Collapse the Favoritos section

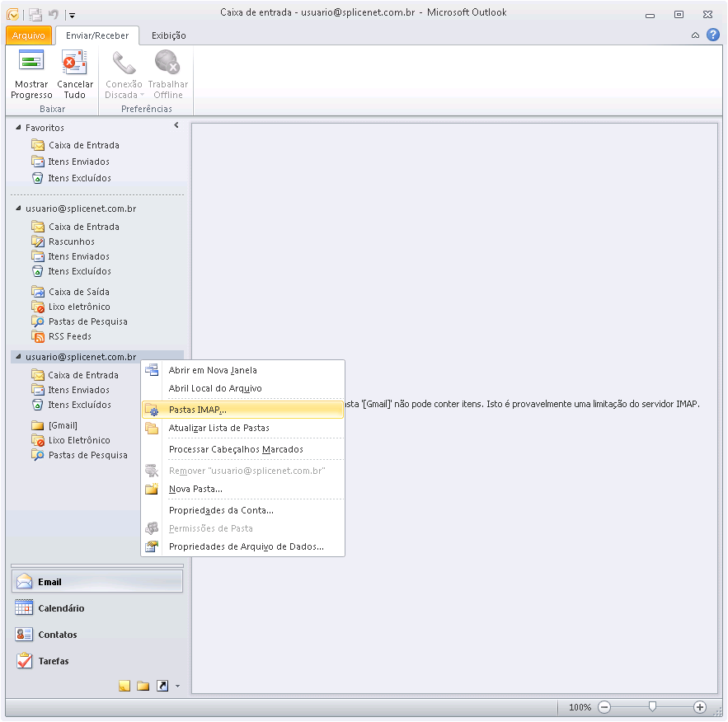coord(18,127)
